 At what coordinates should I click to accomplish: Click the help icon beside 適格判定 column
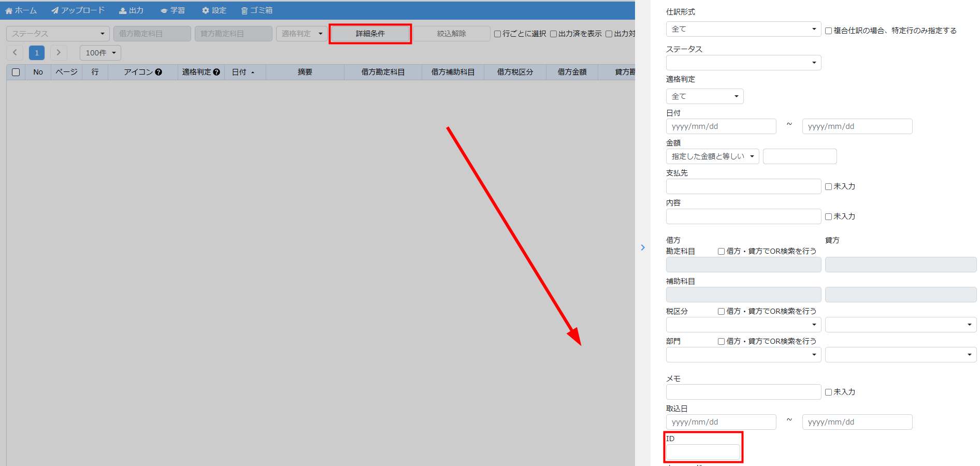tap(217, 72)
